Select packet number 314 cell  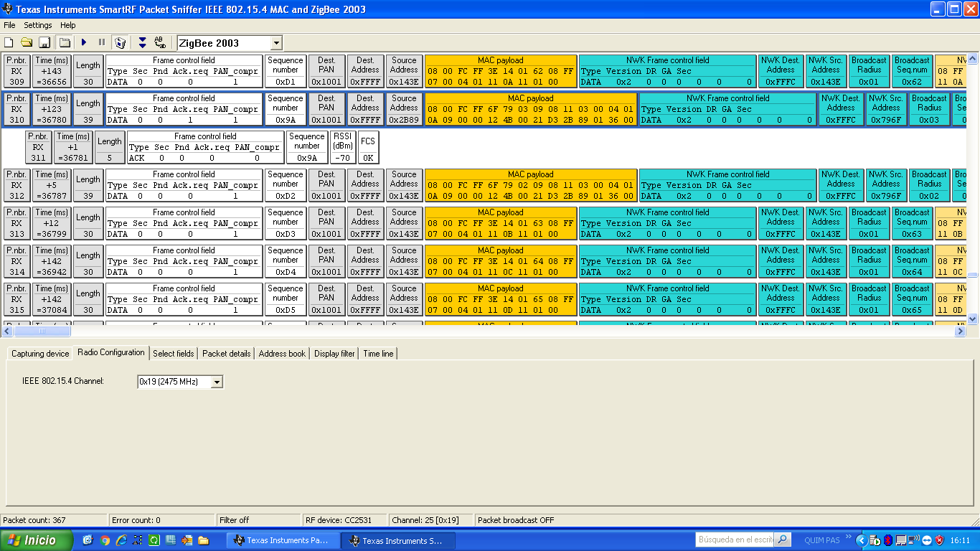pos(17,261)
